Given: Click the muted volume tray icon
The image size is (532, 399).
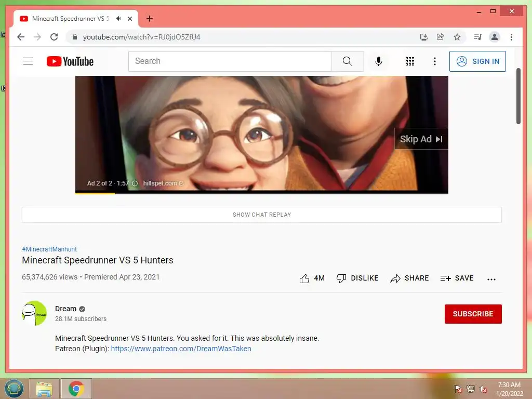Looking at the screenshot, I should (483, 389).
